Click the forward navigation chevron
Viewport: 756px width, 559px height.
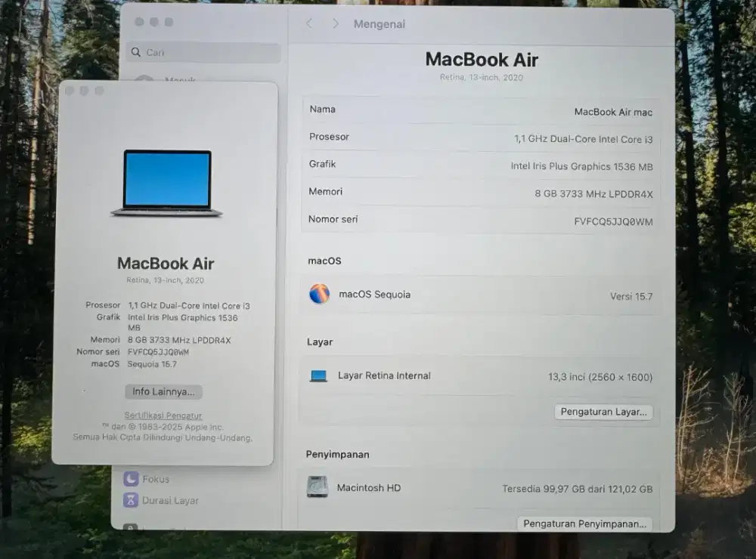pos(335,23)
